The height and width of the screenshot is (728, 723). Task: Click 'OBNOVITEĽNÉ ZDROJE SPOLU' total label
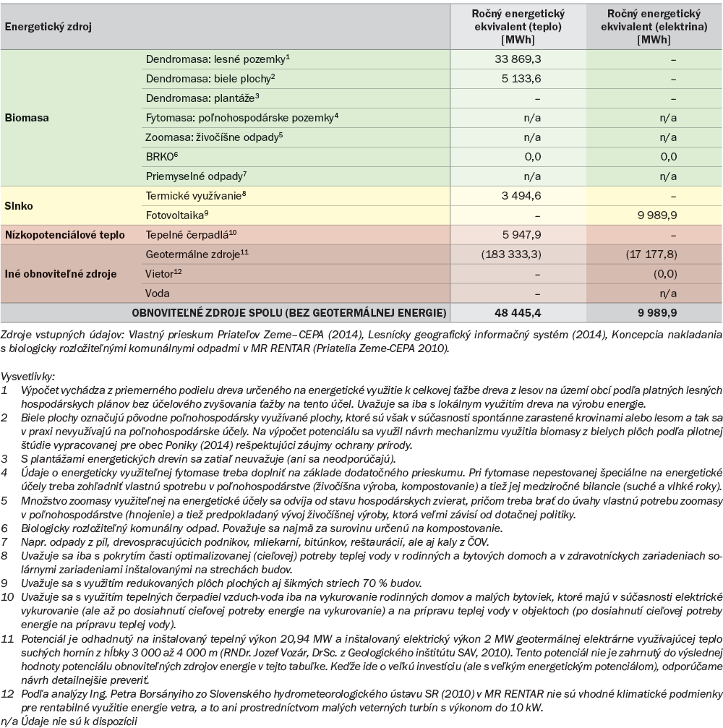pyautogui.click(x=288, y=312)
